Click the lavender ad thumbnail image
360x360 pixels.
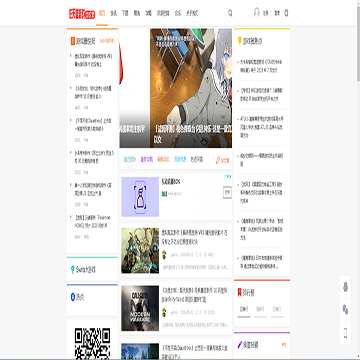click(x=140, y=197)
